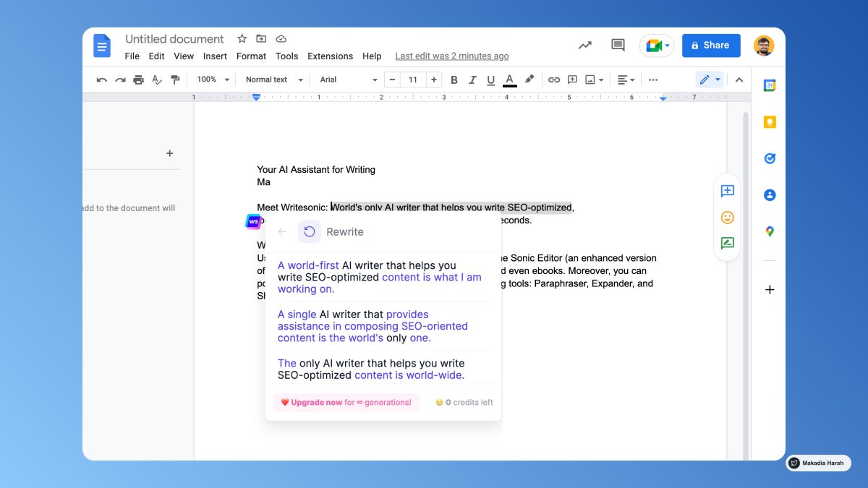This screenshot has height=488, width=868.
Task: Open Google Tasks from the right sidebar
Action: click(769, 158)
